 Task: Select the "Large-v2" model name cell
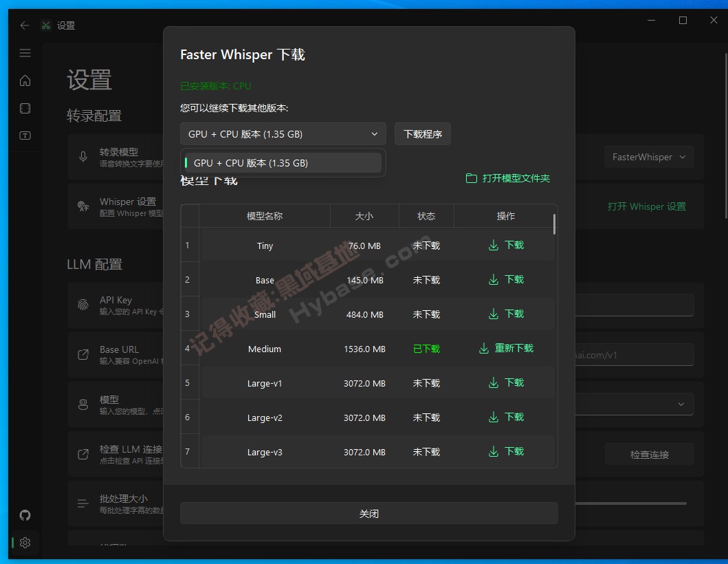pyautogui.click(x=265, y=417)
